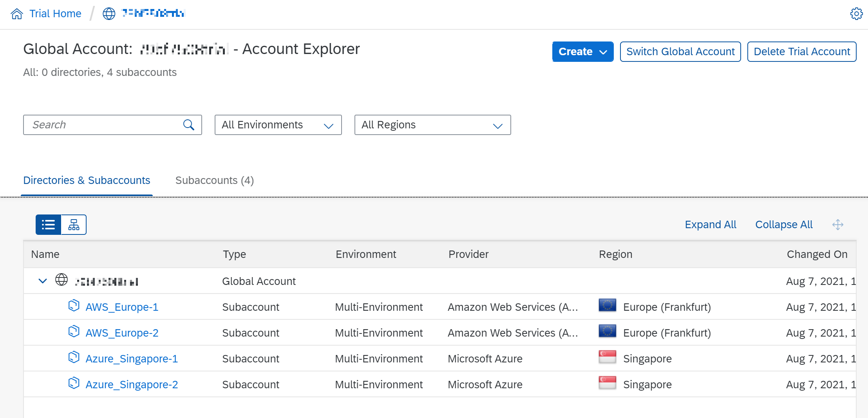This screenshot has height=418, width=868.
Task: Click the Environment column header
Action: (366, 254)
